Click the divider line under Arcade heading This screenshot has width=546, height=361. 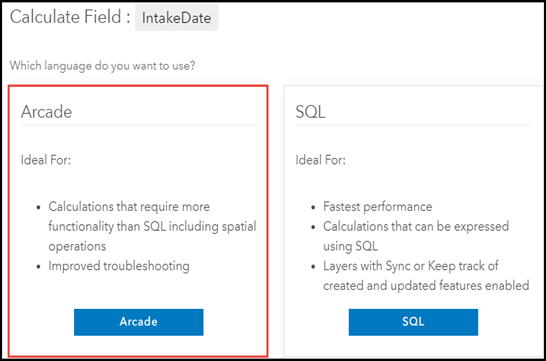point(139,125)
